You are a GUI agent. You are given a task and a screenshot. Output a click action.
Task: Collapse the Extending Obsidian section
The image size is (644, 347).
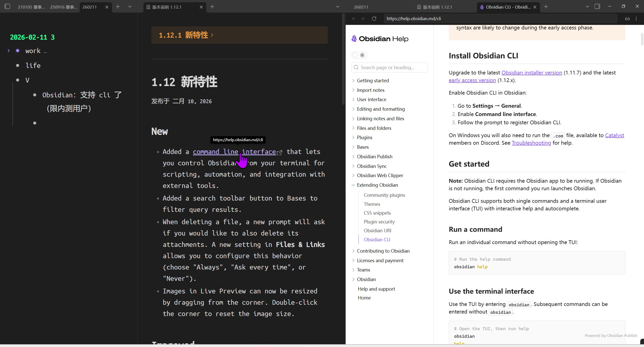click(x=353, y=185)
